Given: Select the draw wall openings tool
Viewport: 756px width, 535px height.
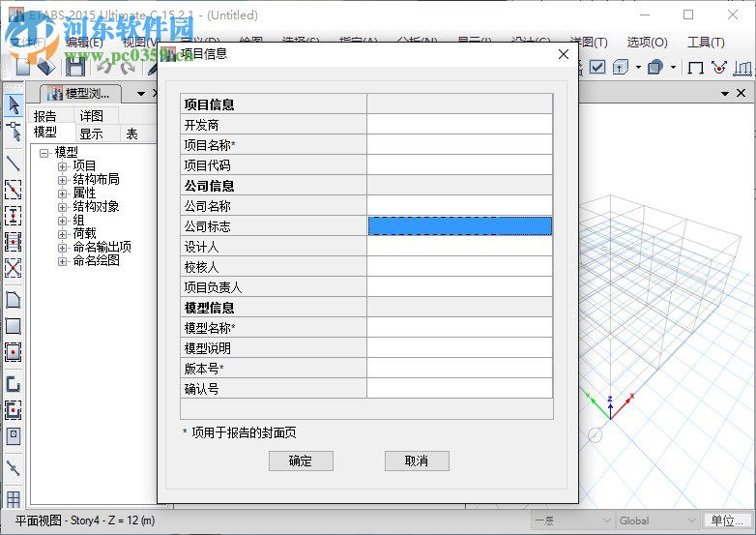Looking at the screenshot, I should [13, 436].
